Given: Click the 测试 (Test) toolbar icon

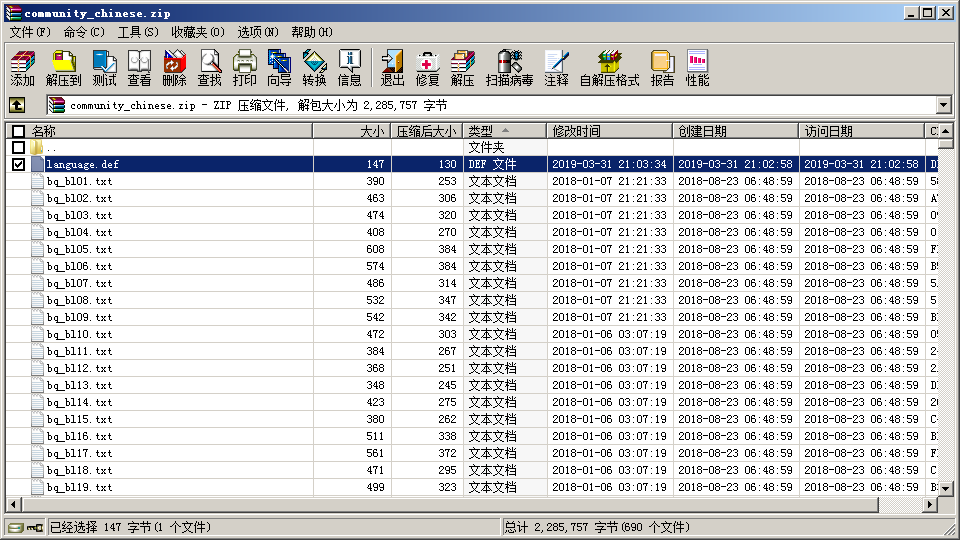Looking at the screenshot, I should click(x=104, y=68).
